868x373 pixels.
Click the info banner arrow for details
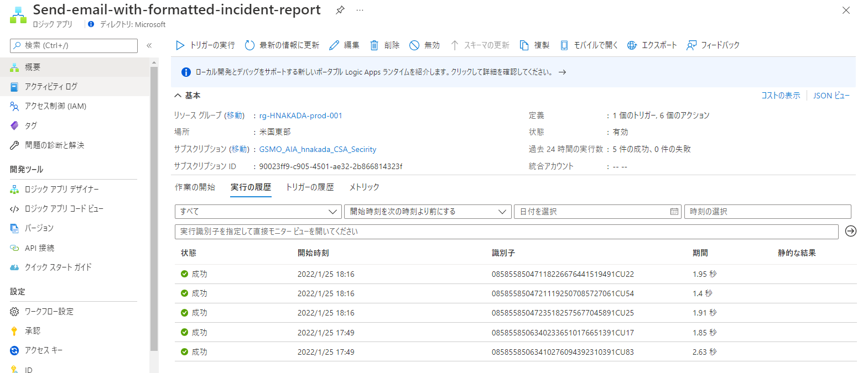pos(562,72)
